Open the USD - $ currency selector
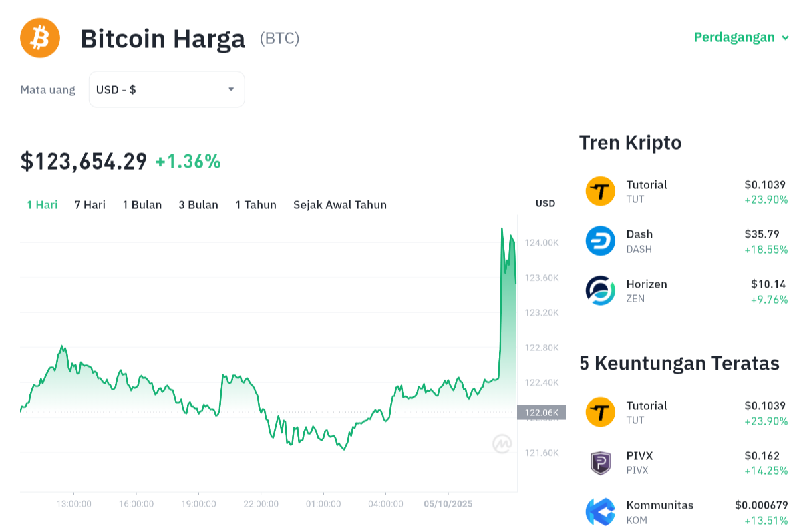The height and width of the screenshot is (532, 799). pos(166,89)
